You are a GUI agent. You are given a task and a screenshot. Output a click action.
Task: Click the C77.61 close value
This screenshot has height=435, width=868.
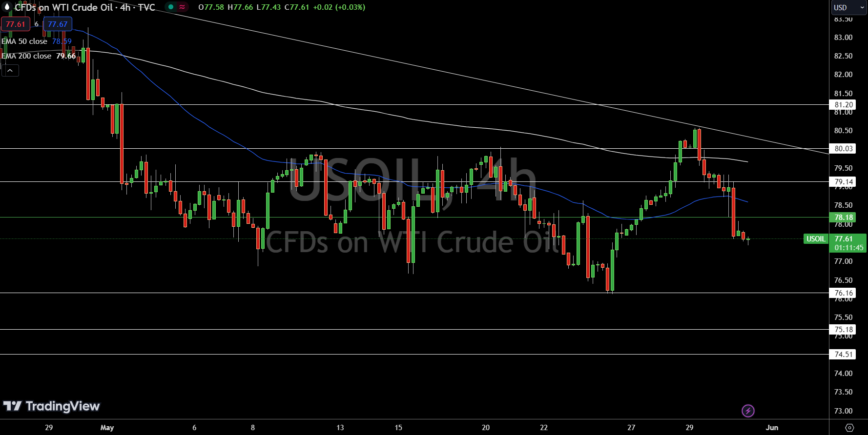click(297, 7)
